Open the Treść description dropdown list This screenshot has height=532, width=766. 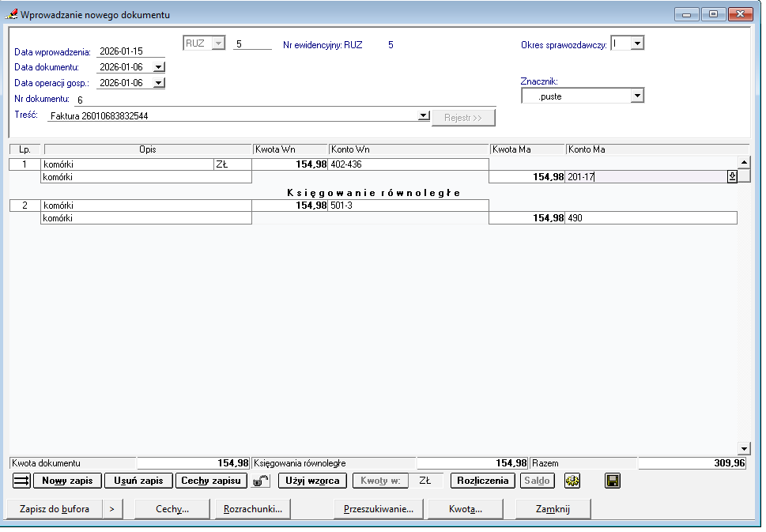tap(424, 116)
